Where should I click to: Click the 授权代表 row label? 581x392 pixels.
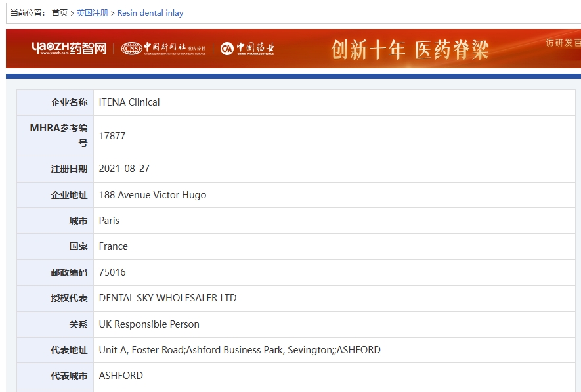click(69, 298)
